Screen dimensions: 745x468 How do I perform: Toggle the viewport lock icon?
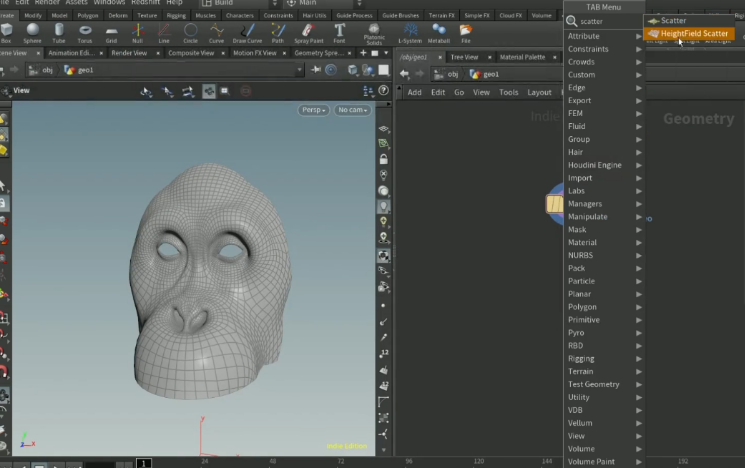(x=384, y=159)
